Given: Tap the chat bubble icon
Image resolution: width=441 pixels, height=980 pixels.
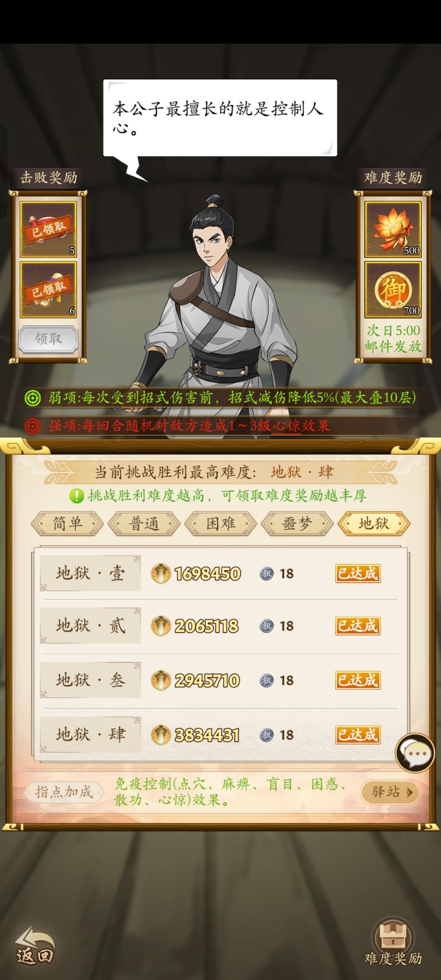Looking at the screenshot, I should click(414, 753).
